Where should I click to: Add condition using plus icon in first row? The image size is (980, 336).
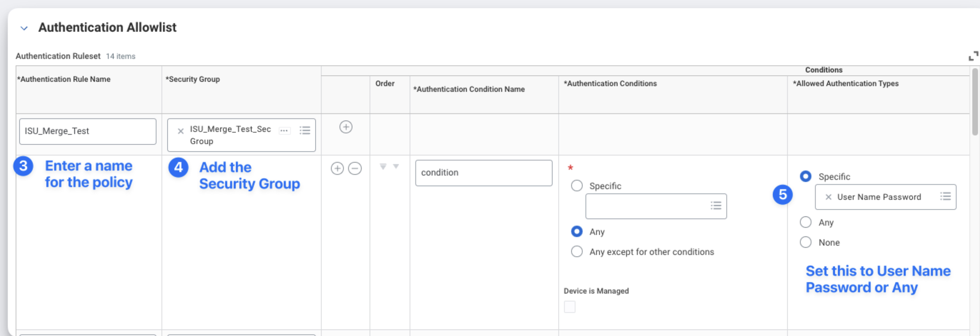click(x=346, y=127)
